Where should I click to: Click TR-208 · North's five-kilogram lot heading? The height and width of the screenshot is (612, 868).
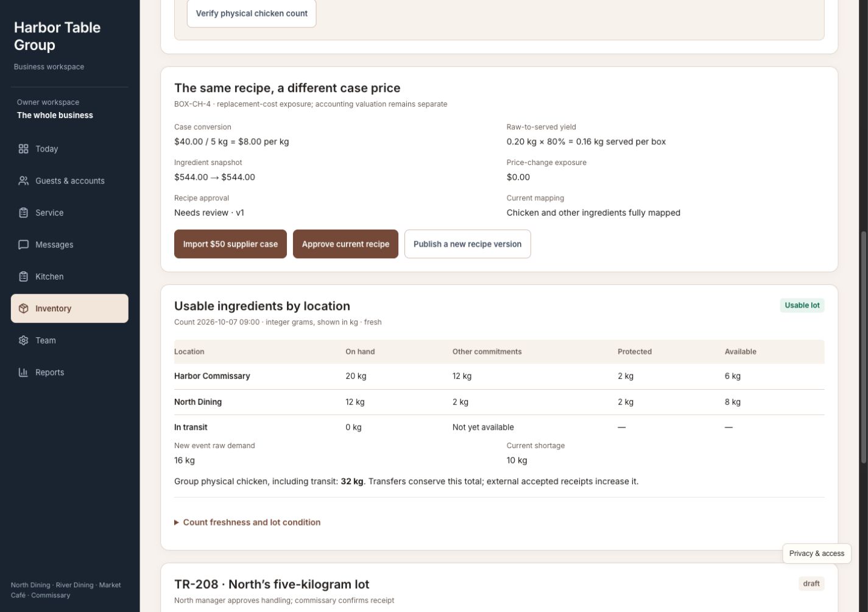click(x=272, y=585)
